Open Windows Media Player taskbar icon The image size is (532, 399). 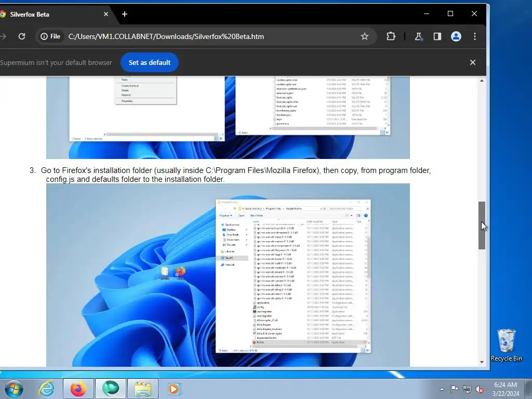point(175,389)
